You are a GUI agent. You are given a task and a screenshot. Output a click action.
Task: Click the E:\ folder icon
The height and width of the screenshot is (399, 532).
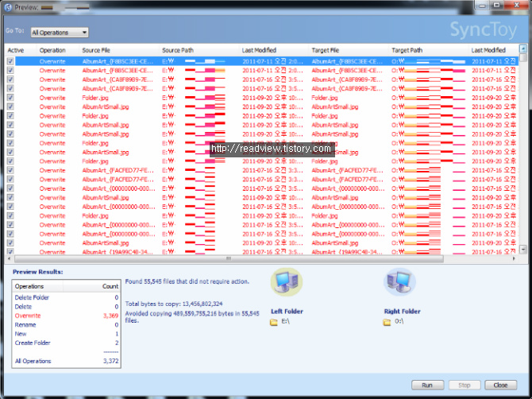[x=274, y=323]
